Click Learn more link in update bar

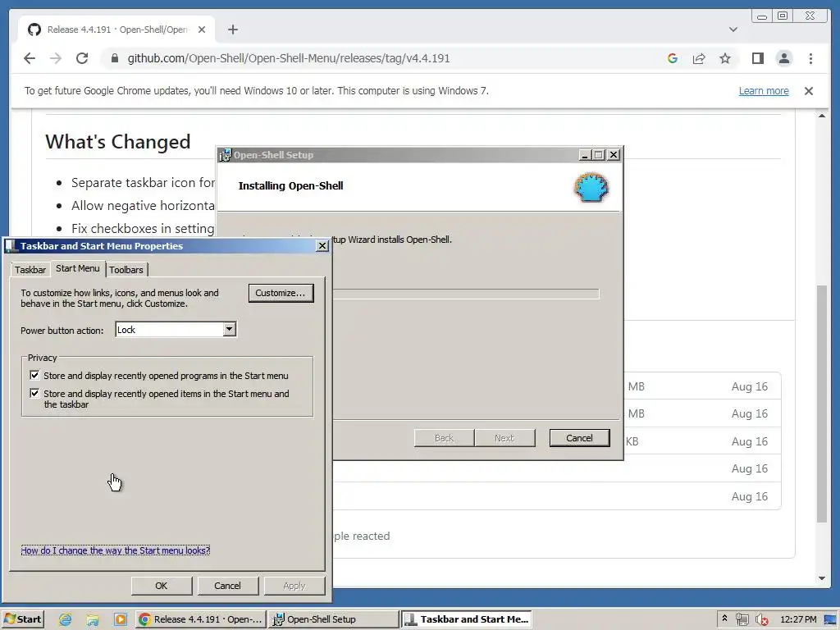coord(764,91)
